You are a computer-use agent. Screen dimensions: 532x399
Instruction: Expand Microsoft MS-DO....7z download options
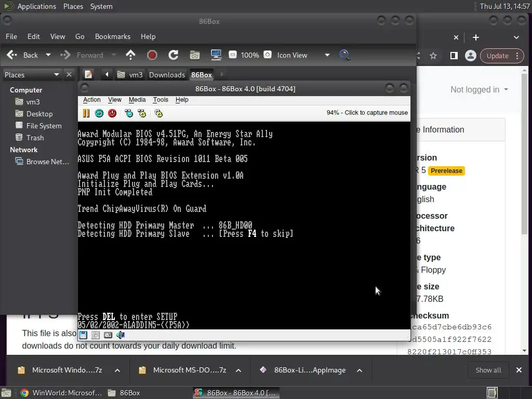point(238,370)
